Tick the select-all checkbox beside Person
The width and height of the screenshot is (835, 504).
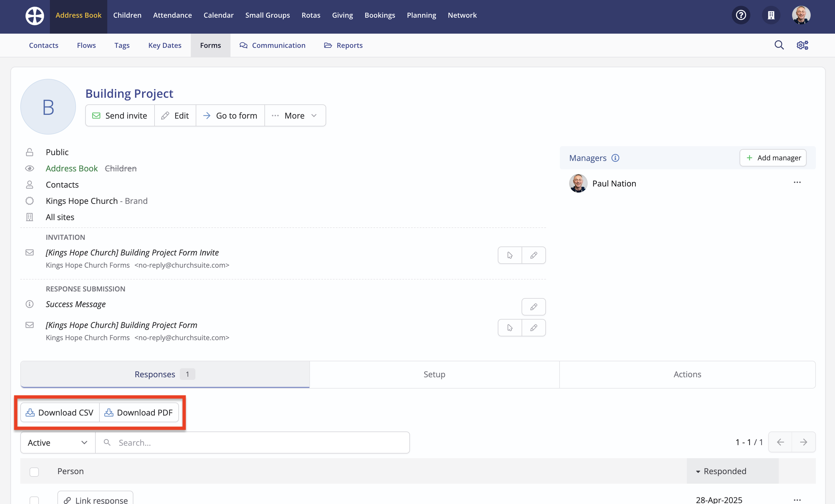pyautogui.click(x=34, y=472)
